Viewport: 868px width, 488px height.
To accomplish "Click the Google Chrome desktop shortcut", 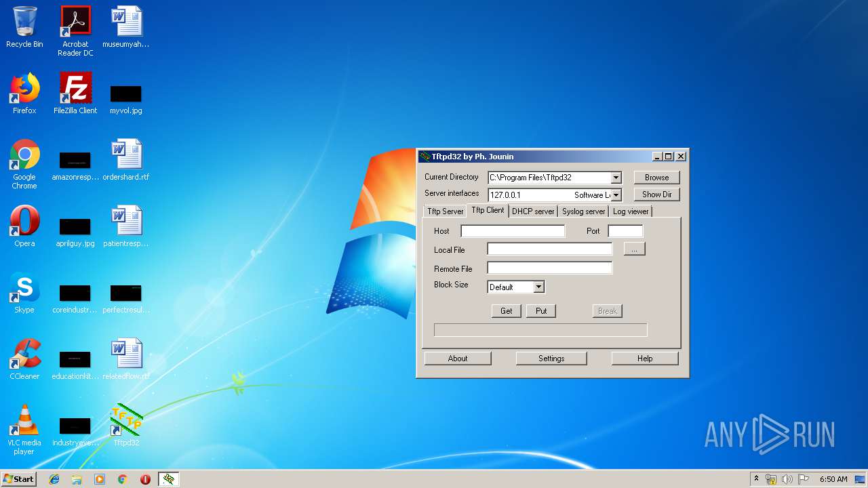I will 24,164.
